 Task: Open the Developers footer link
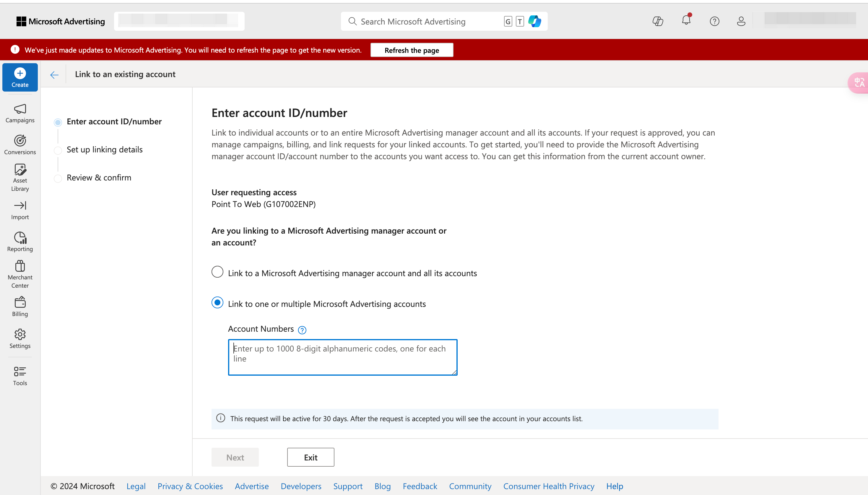click(301, 486)
